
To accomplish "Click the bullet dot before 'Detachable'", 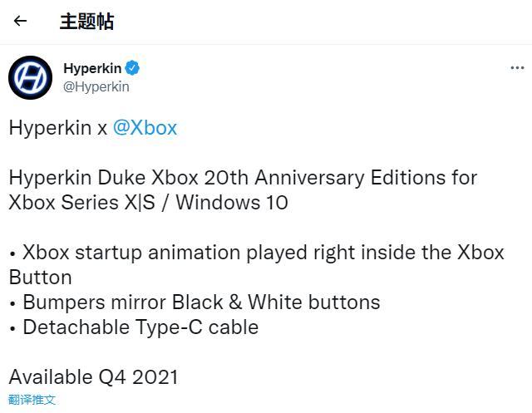I will click(12, 328).
